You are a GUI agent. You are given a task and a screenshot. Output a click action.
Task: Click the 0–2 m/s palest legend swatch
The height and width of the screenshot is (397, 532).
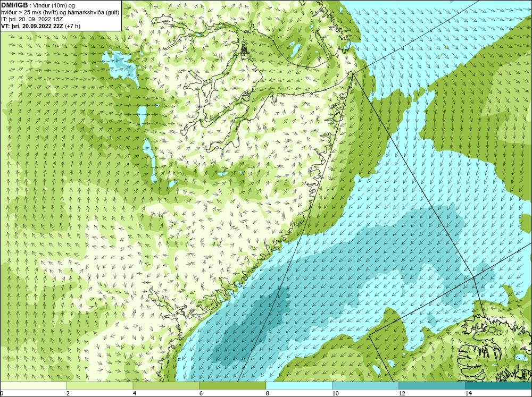(33, 385)
